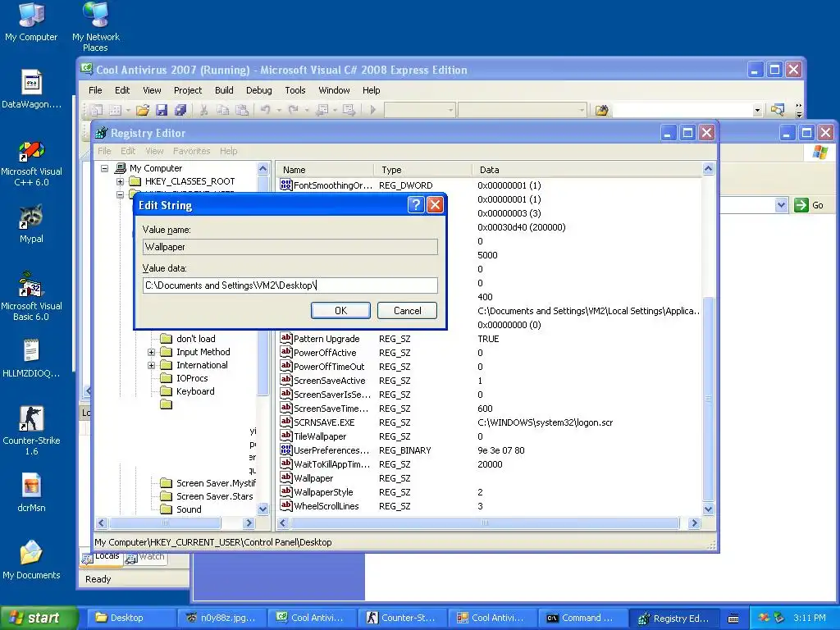The image size is (840, 630).
Task: Open the Build menu in Visual C#
Action: pos(224,90)
